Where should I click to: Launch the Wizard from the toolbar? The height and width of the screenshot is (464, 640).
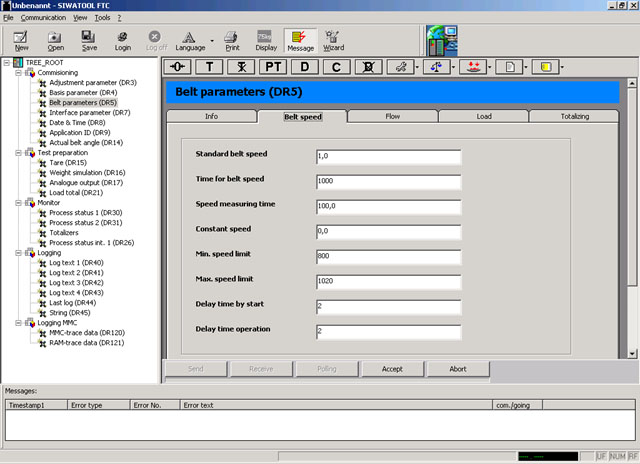(333, 40)
